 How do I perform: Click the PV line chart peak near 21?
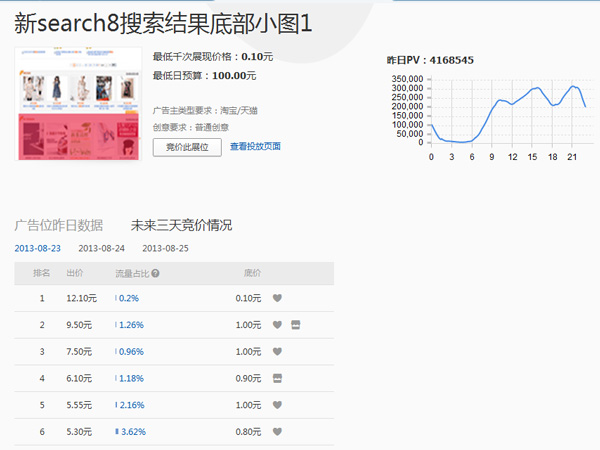pos(574,86)
